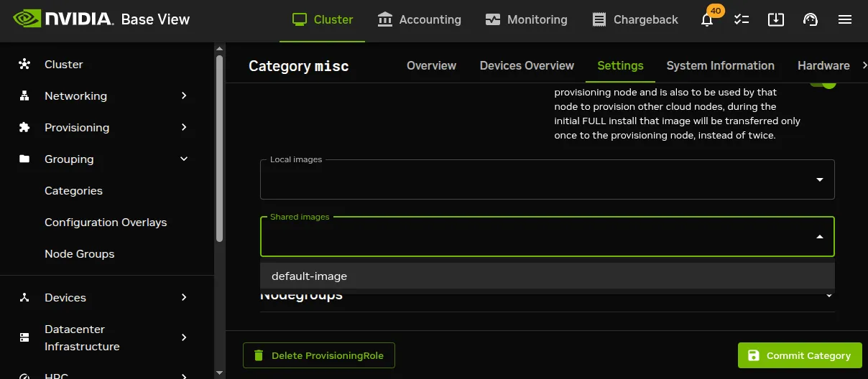Open Monitoring in top navigation
This screenshot has height=379, width=868.
pos(526,20)
